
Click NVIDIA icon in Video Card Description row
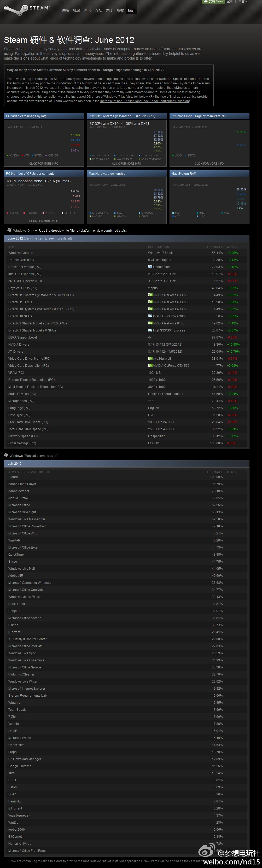click(x=150, y=365)
